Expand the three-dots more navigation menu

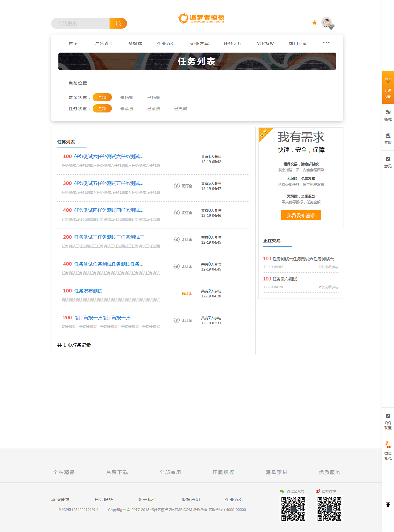click(326, 43)
